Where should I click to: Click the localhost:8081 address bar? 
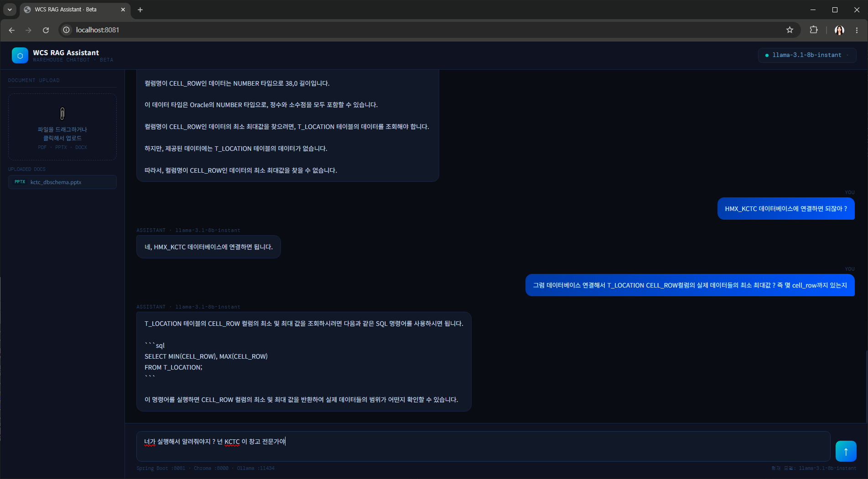click(429, 30)
